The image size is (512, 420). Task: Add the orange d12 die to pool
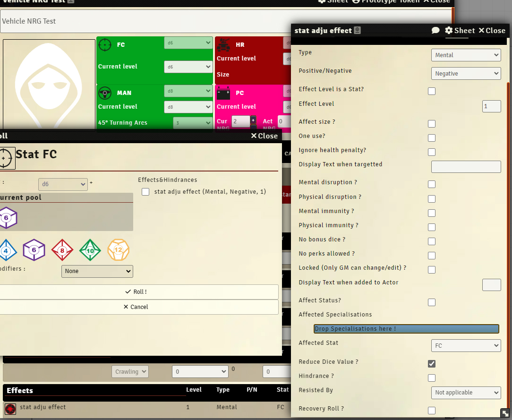(x=118, y=250)
